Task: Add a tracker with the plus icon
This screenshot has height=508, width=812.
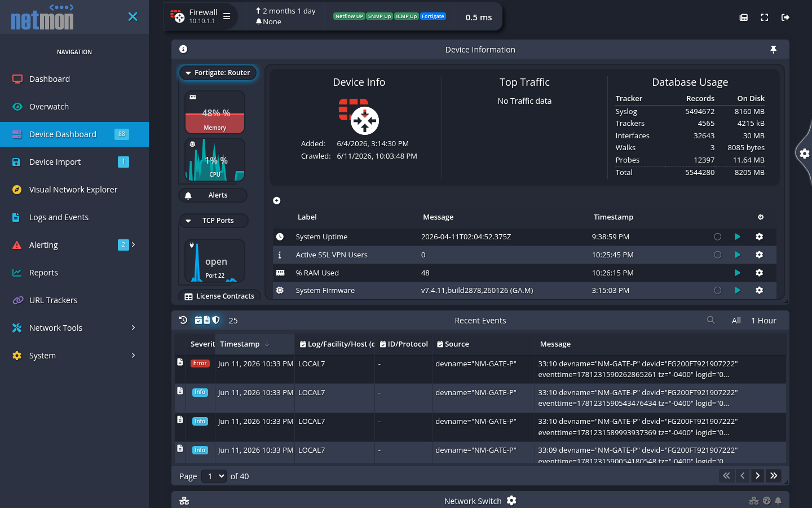Action: click(277, 200)
